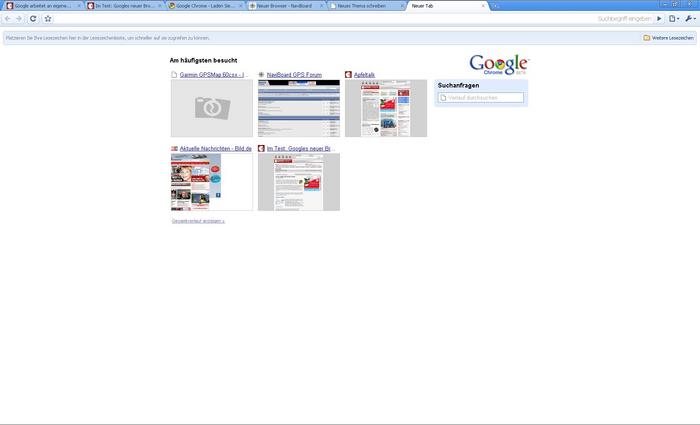Go back using the back arrow
The image size is (700, 425).
pyautogui.click(x=8, y=19)
